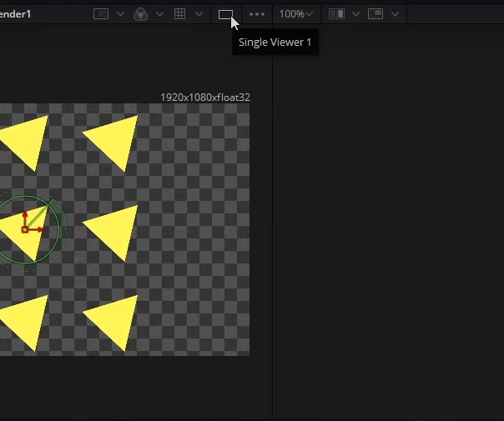
Task: Click the top-right yellow triangle
Action: [x=115, y=142]
